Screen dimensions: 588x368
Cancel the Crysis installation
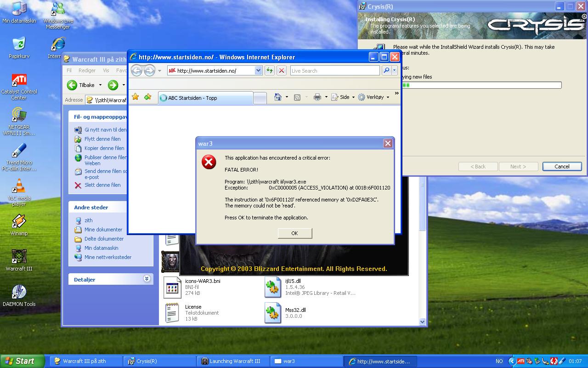(562, 167)
